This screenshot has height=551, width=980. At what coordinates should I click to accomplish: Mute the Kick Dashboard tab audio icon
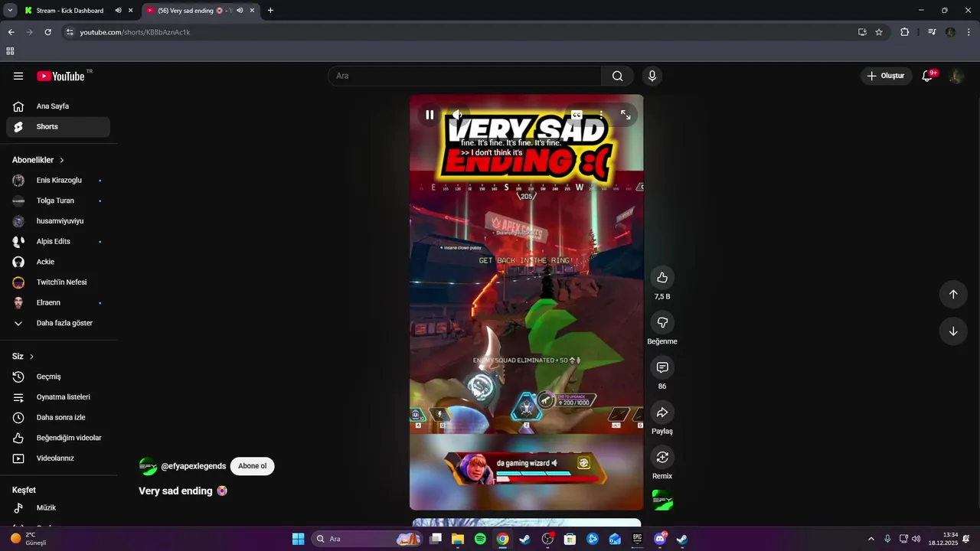click(118, 11)
